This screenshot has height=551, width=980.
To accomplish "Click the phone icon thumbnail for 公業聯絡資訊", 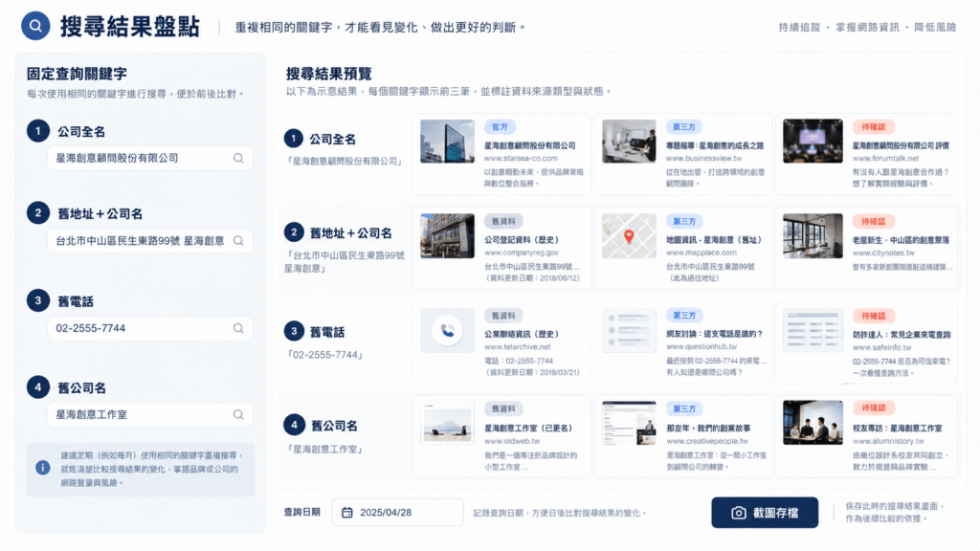I will coord(447,330).
